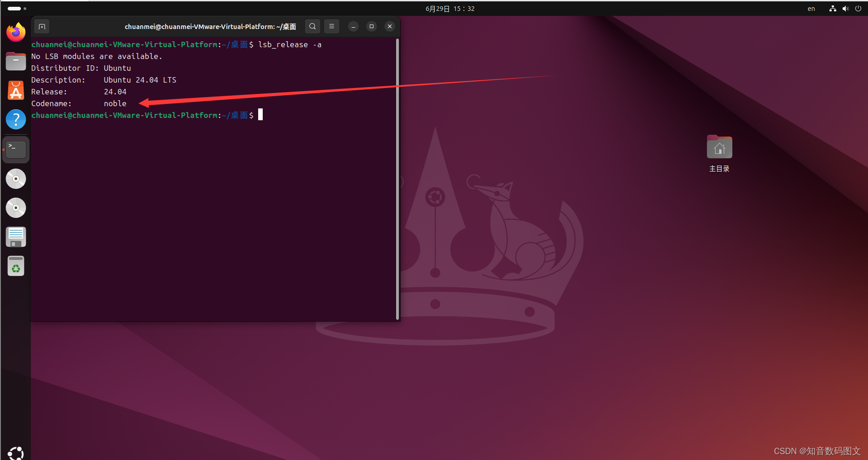868x460 pixels.
Task: Open the floppy disk drive from the dock
Action: (15, 236)
